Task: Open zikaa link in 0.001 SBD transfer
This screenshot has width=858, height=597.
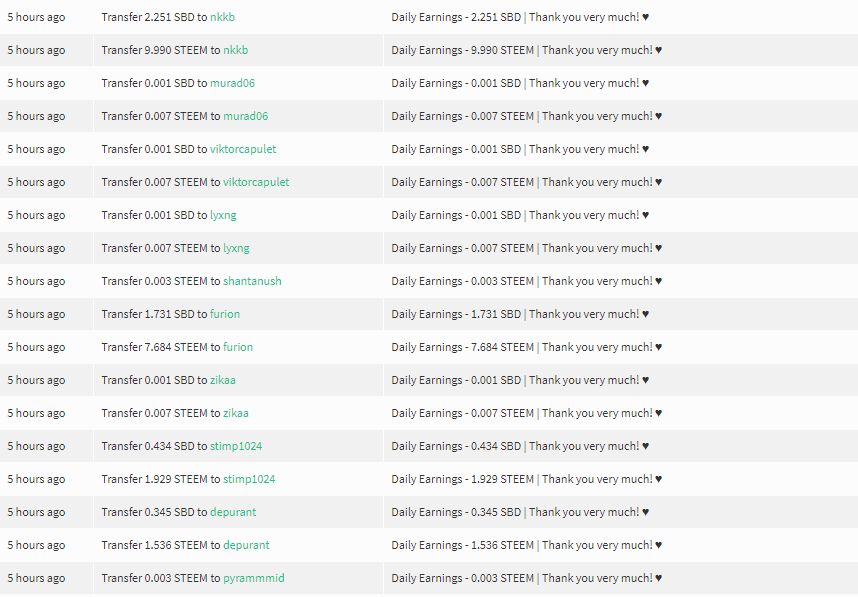Action: tap(223, 380)
